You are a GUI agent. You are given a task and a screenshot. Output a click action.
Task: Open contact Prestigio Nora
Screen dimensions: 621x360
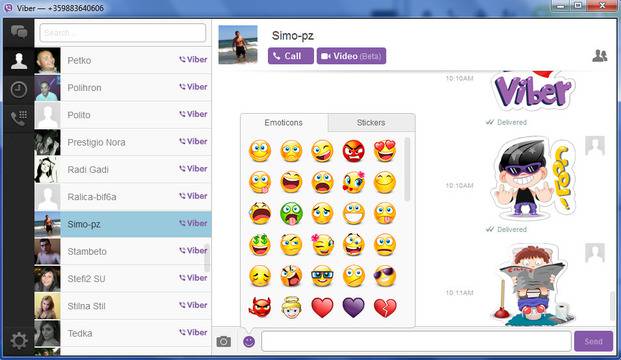pos(123,142)
